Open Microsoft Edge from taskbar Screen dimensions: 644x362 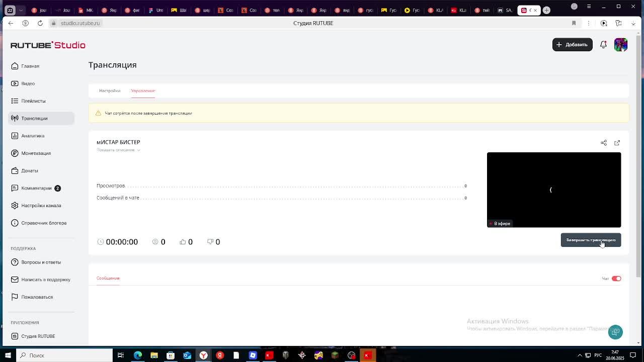pyautogui.click(x=137, y=355)
